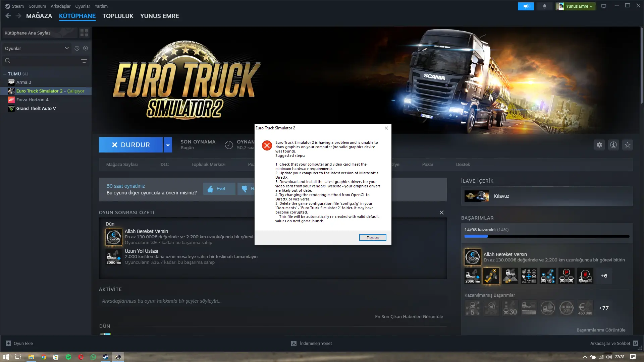Expand the Oyunlar category dropdown
Screen dimensions: 644x362
click(36, 48)
